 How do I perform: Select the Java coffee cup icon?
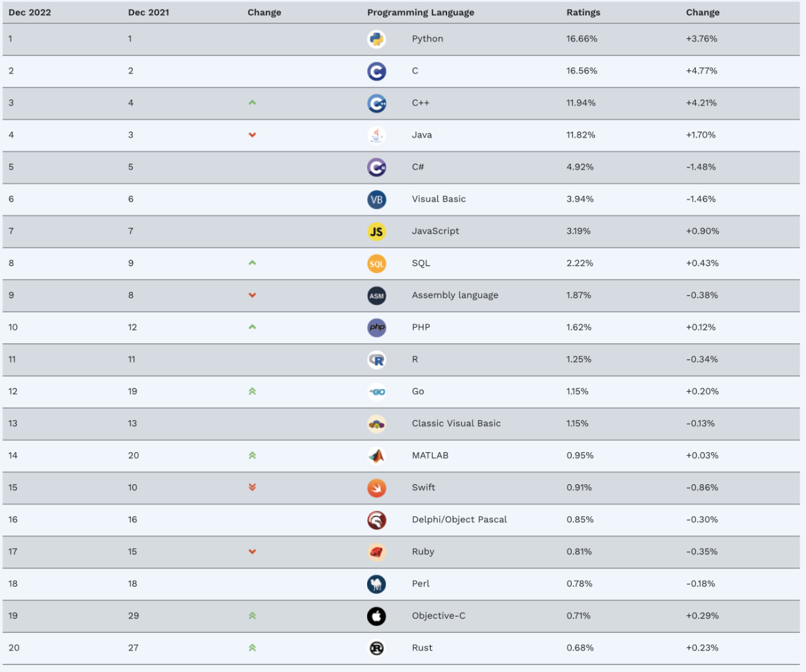pyautogui.click(x=377, y=135)
